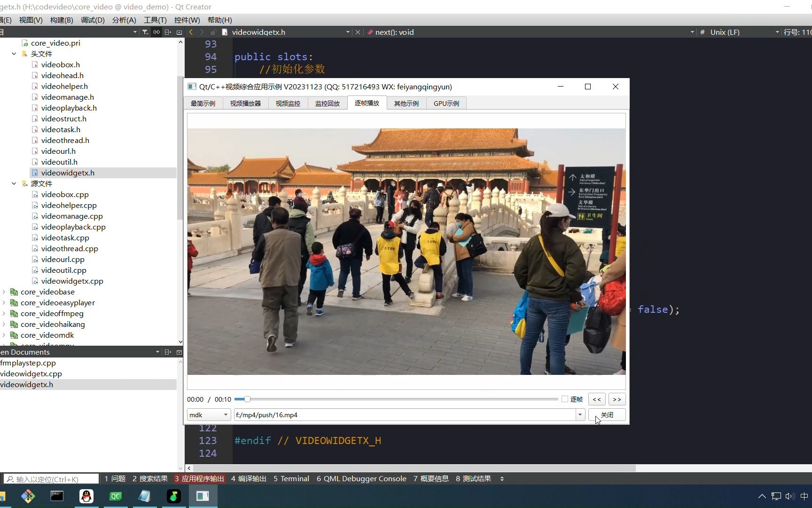Image resolution: width=812 pixels, height=508 pixels.
Task: Switch to the 监控回放 tab
Action: pos(327,103)
